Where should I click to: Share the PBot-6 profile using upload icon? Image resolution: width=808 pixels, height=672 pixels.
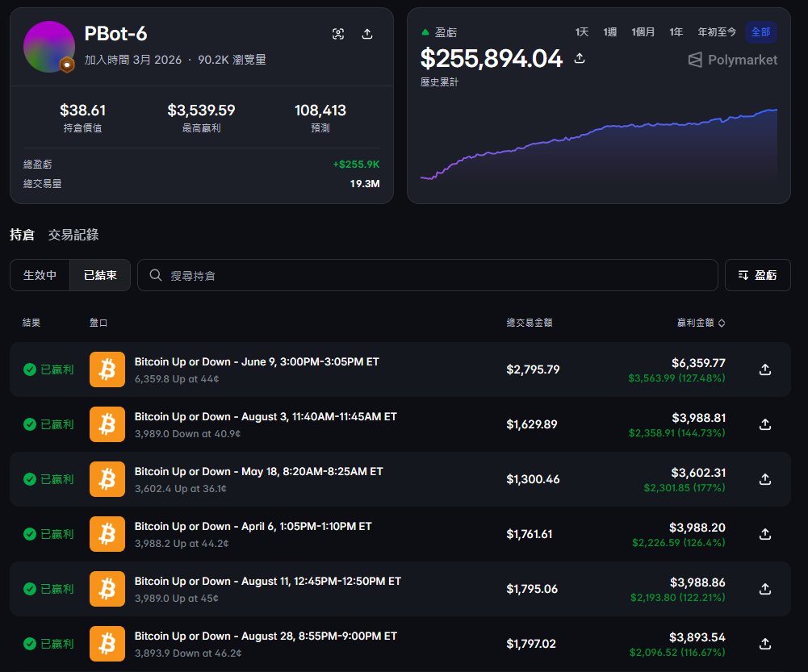[x=367, y=34]
